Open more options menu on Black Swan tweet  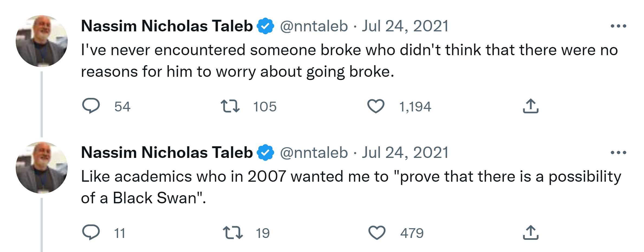tap(618, 153)
